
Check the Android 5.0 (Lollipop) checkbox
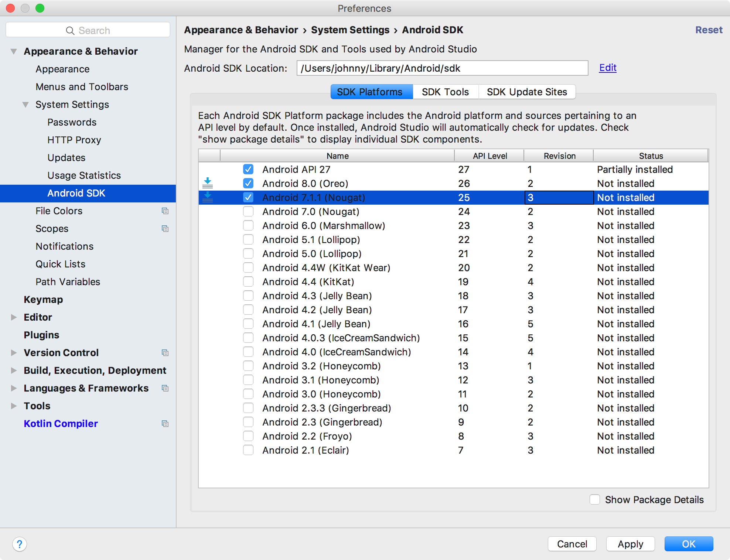[248, 253]
